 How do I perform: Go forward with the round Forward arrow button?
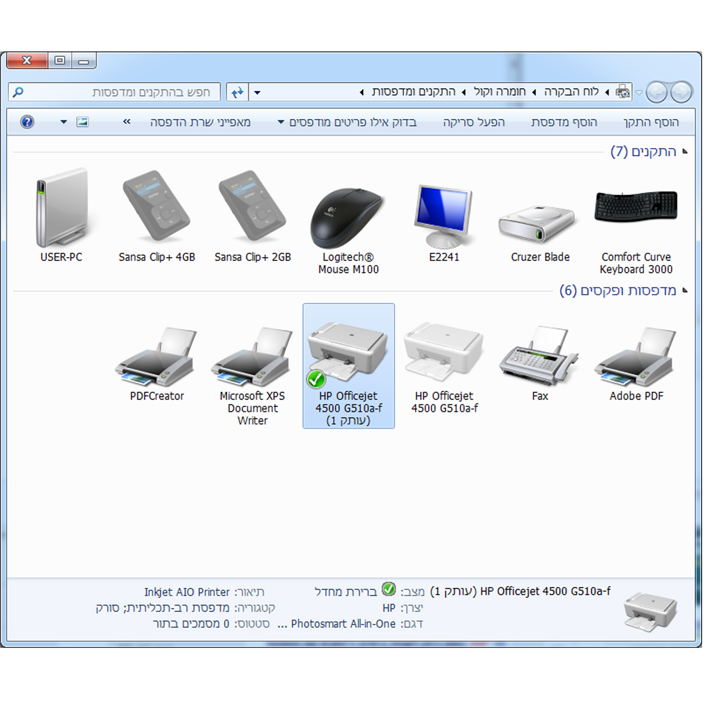(x=657, y=92)
